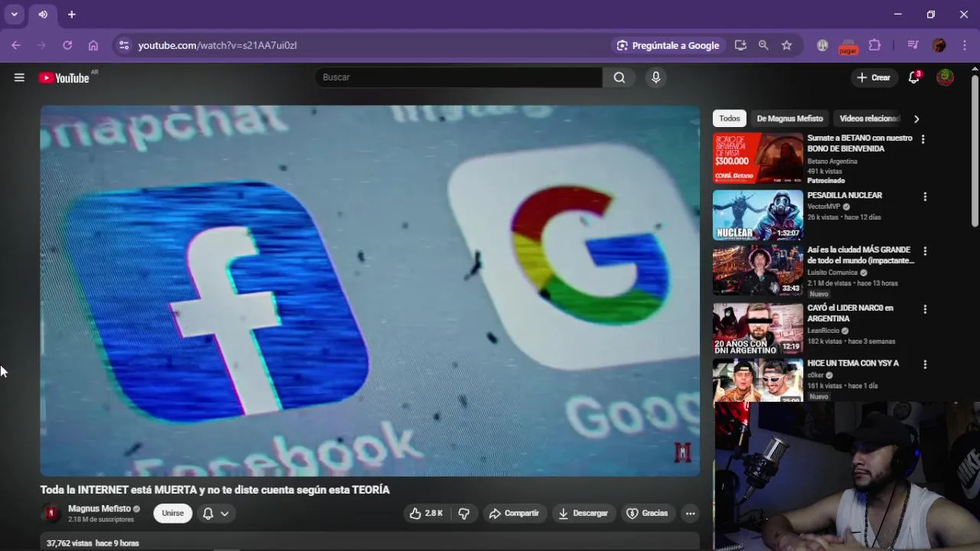The width and height of the screenshot is (980, 551).
Task: Play the 20 AÑOS CON DNI thumbnail
Action: [758, 328]
